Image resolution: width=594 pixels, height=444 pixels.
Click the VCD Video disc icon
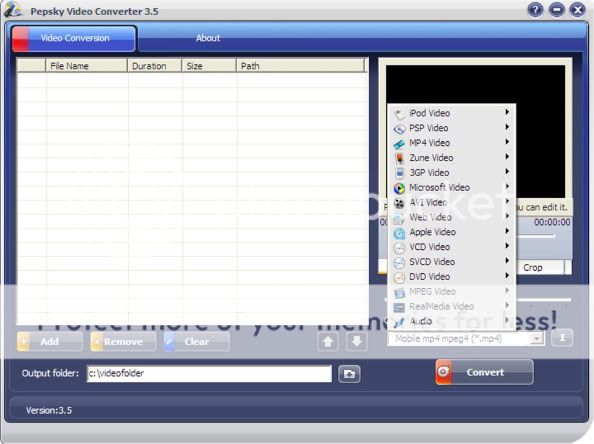click(x=399, y=247)
